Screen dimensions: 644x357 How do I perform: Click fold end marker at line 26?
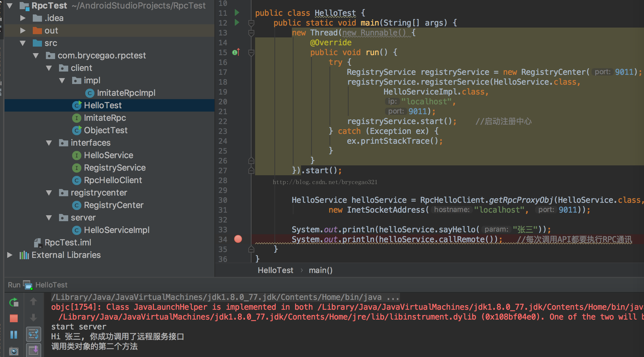[x=251, y=161]
